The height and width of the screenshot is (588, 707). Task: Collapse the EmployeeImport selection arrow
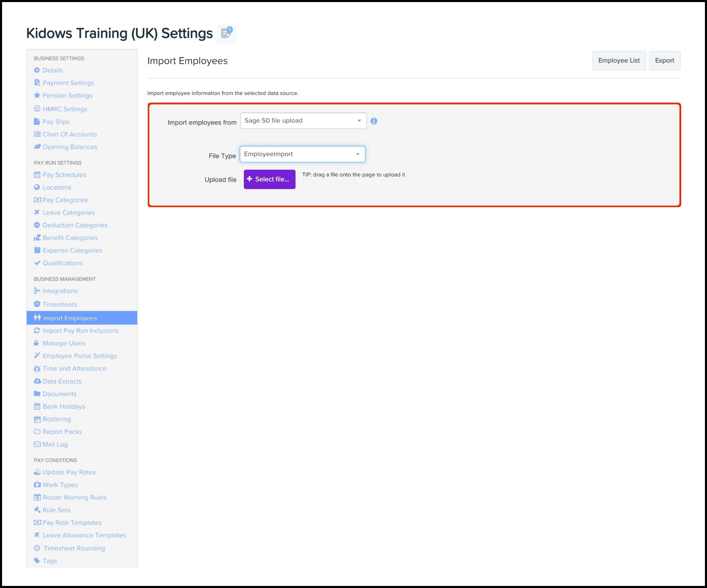point(357,154)
